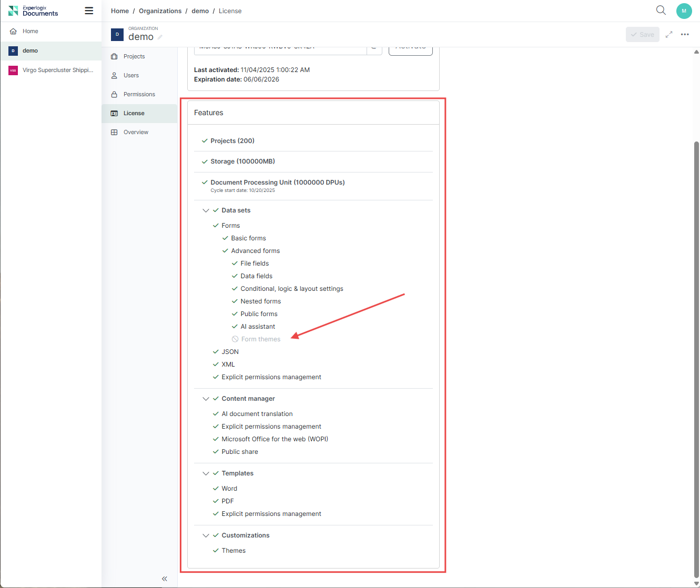The image size is (700, 588).
Task: Collapse the Content manager section
Action: [x=206, y=399]
